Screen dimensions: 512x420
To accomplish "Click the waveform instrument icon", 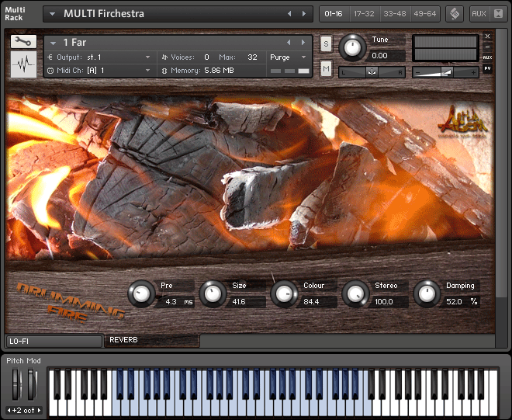I will (23, 64).
